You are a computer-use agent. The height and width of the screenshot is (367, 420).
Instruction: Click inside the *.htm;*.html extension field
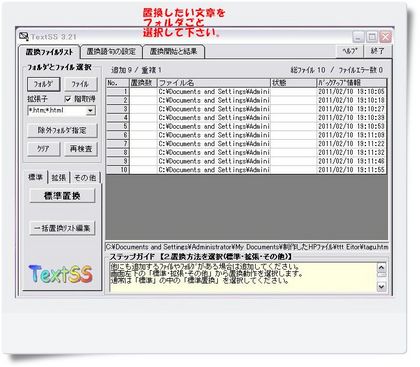57,111
